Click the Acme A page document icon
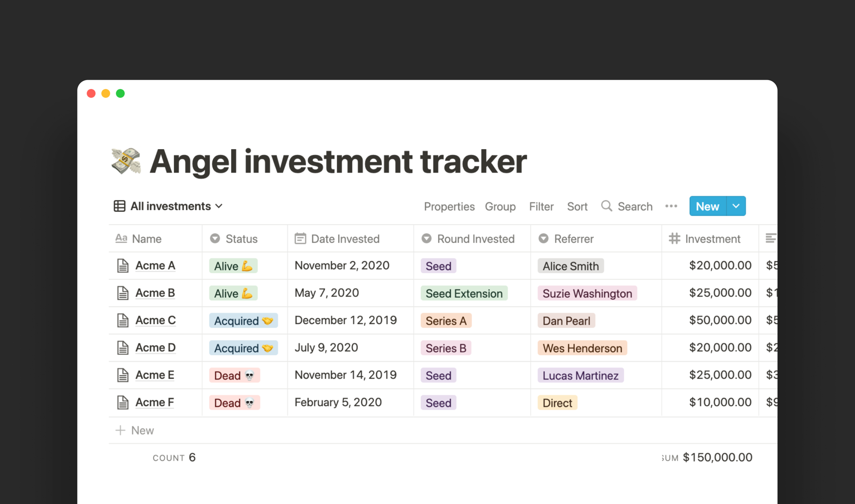Viewport: 855px width, 504px height. (x=122, y=266)
